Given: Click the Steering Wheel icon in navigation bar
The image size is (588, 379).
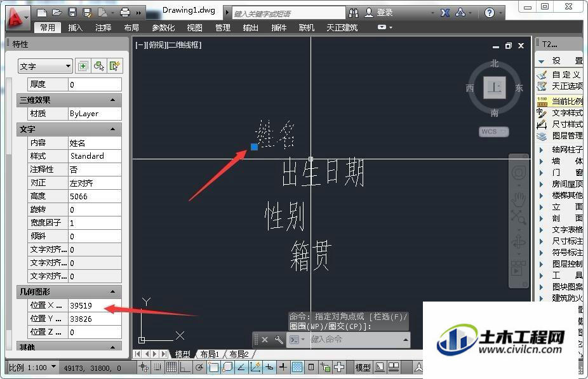Looking at the screenshot, I should [x=519, y=173].
